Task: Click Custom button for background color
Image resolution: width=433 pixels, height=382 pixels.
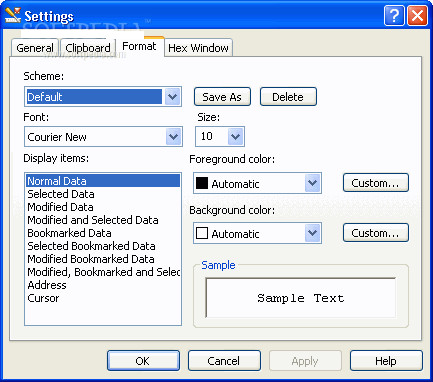Action: (x=376, y=233)
